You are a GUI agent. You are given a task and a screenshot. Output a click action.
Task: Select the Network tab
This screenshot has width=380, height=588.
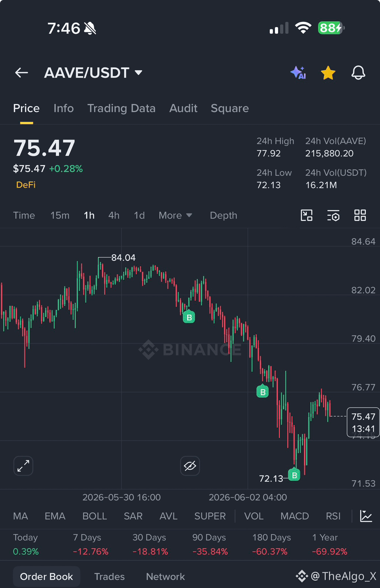(x=165, y=577)
